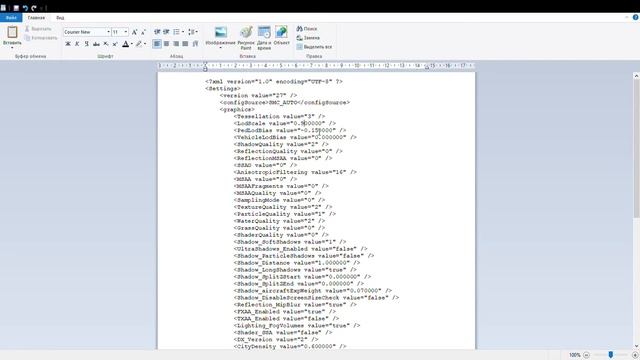Align text right

[x=176, y=44]
